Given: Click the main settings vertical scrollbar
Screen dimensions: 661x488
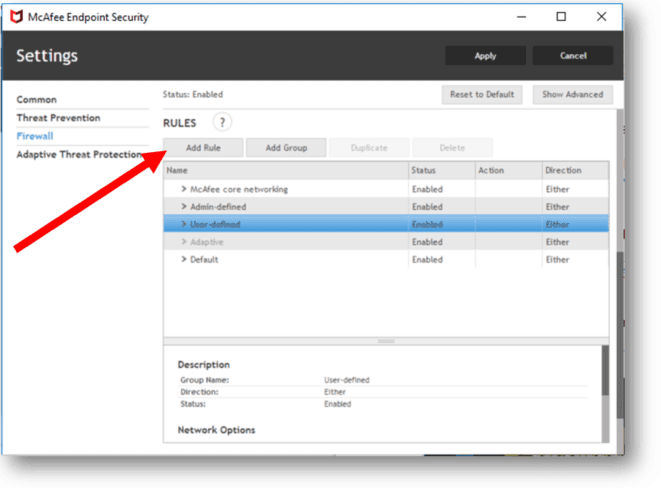Looking at the screenshot, I should tap(620, 335).
